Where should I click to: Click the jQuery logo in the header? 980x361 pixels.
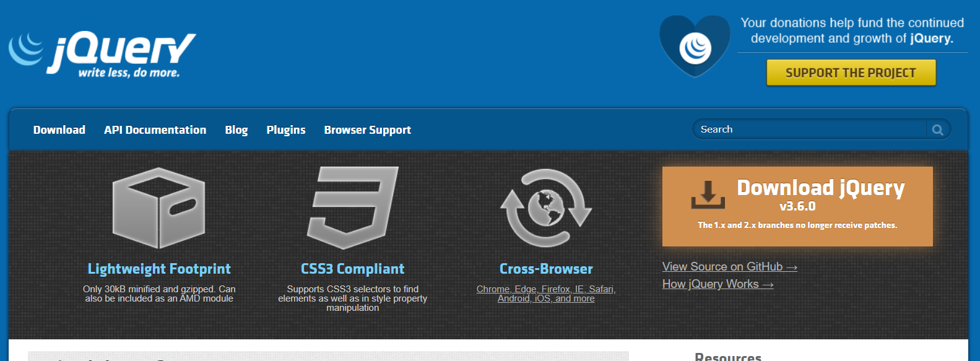[102, 54]
